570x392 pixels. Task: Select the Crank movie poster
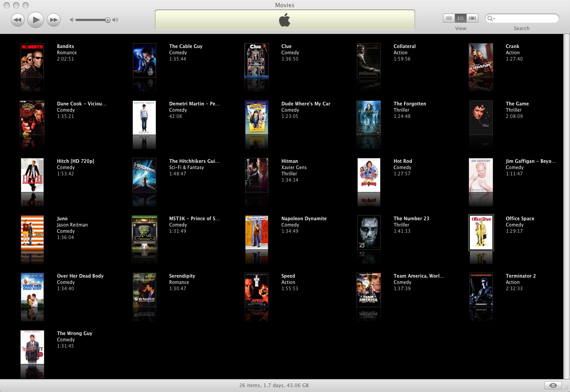point(481,61)
